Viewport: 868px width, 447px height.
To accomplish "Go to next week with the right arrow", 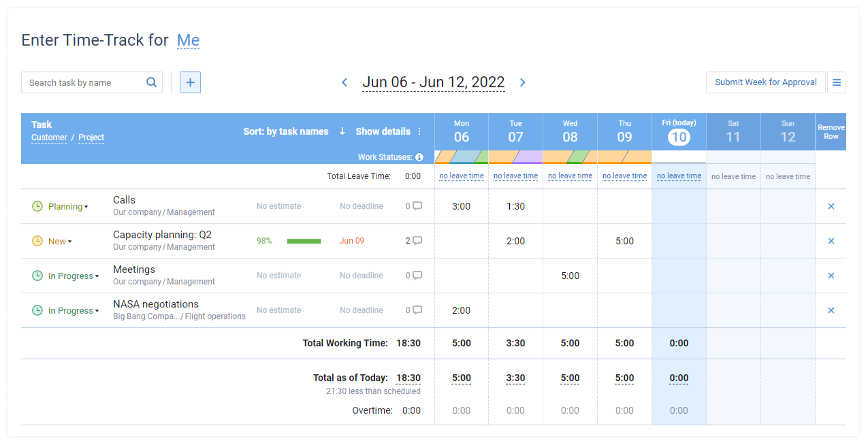I will [x=522, y=82].
